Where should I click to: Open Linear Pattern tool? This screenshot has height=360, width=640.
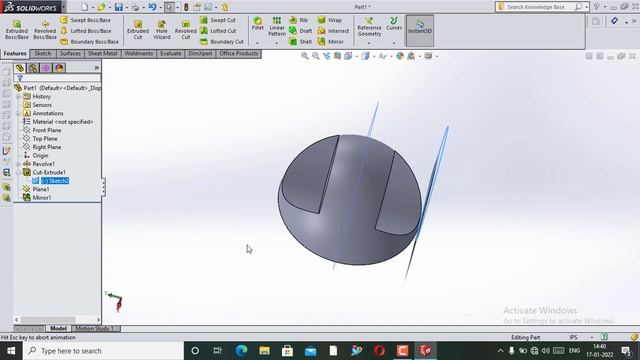pyautogui.click(x=277, y=27)
